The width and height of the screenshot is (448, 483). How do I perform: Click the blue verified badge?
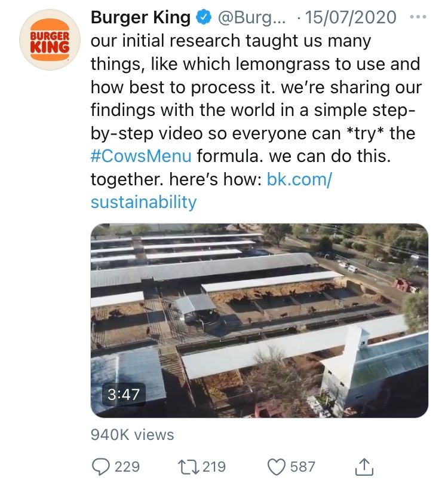click(x=204, y=17)
